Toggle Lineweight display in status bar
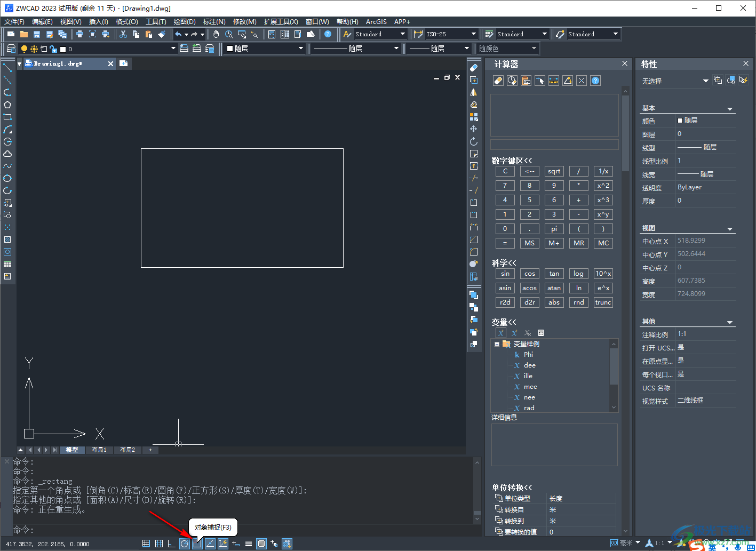Image resolution: width=756 pixels, height=551 pixels. (248, 544)
